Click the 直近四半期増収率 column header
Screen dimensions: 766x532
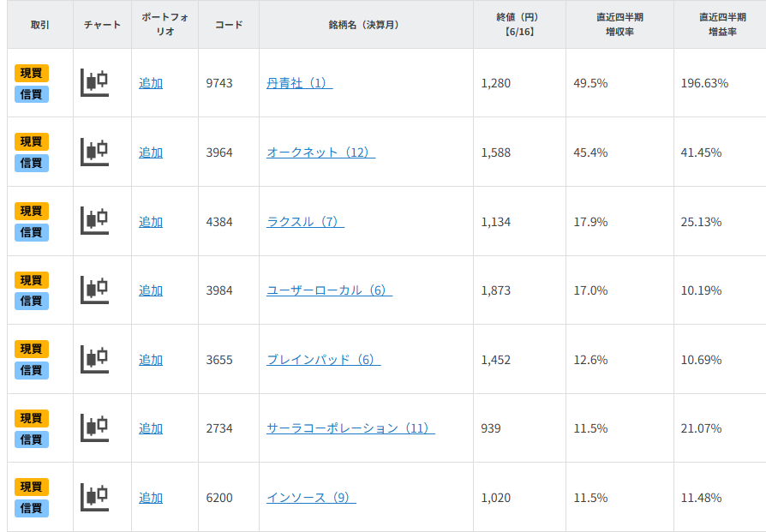[619, 24]
